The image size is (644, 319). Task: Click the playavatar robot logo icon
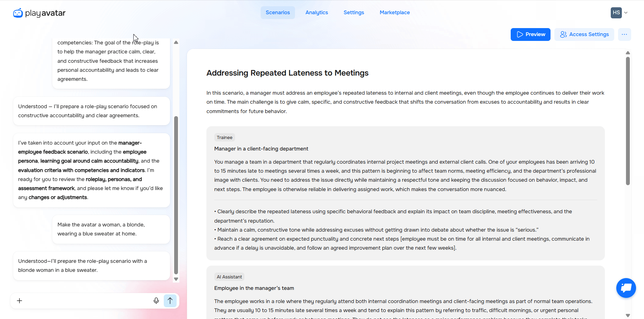(18, 13)
